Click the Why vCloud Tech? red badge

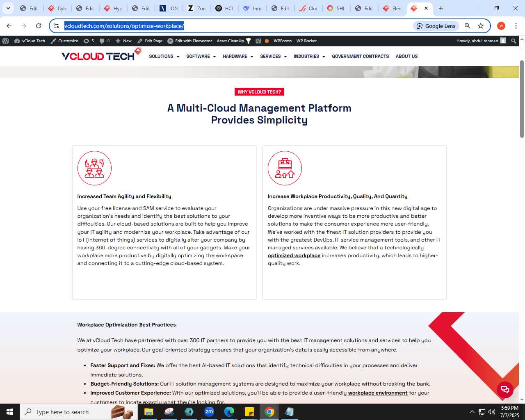click(x=259, y=92)
